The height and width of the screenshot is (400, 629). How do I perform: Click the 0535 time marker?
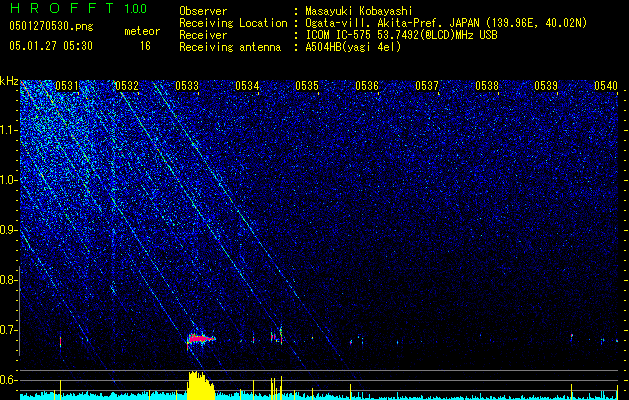click(x=307, y=85)
